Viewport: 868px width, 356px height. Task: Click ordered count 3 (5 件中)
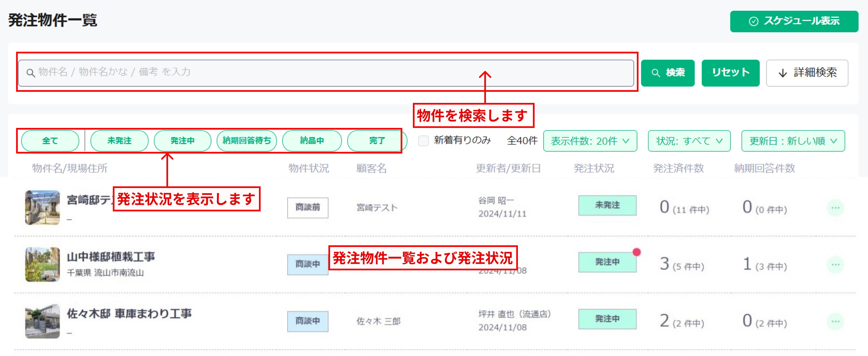(x=682, y=264)
